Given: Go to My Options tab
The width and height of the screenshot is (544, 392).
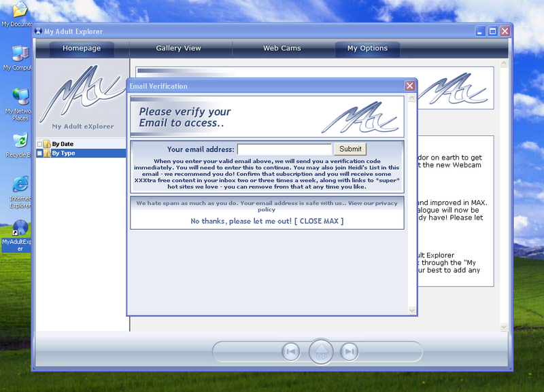Looking at the screenshot, I should [x=367, y=48].
